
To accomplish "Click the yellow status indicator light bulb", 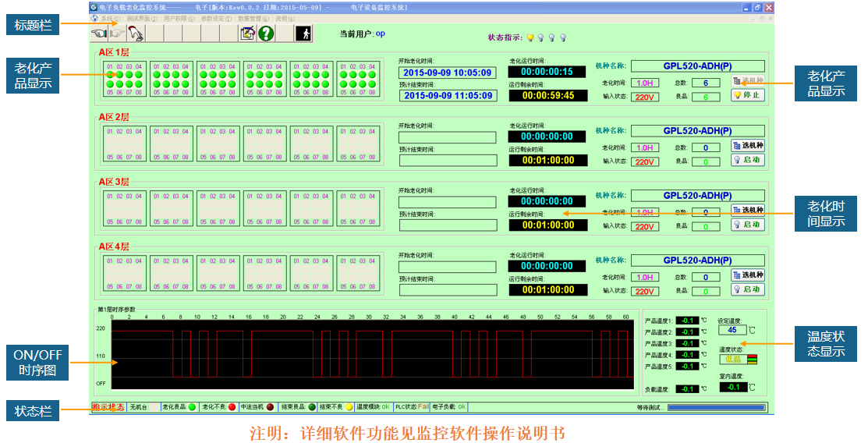I will (530, 37).
